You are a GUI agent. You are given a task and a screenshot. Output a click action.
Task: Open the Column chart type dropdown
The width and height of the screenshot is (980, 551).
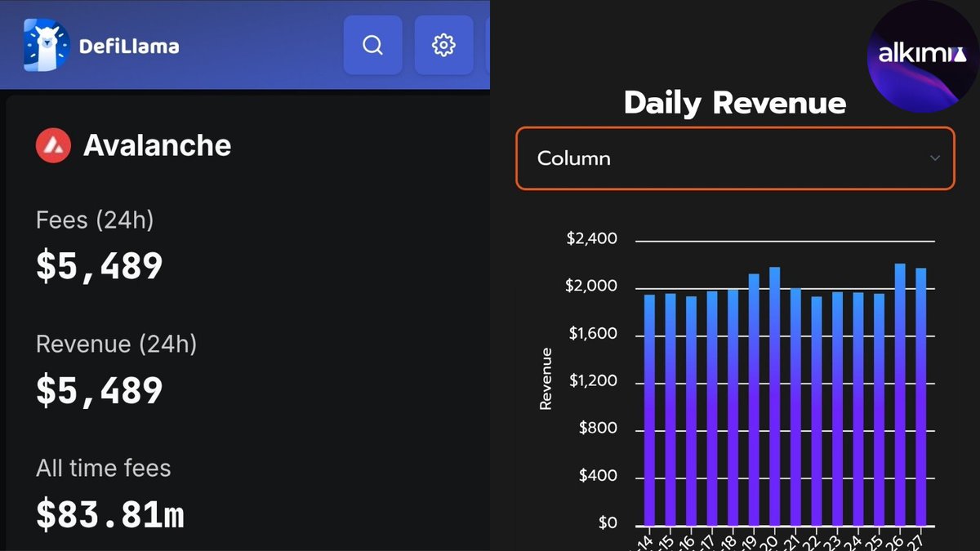tap(735, 158)
